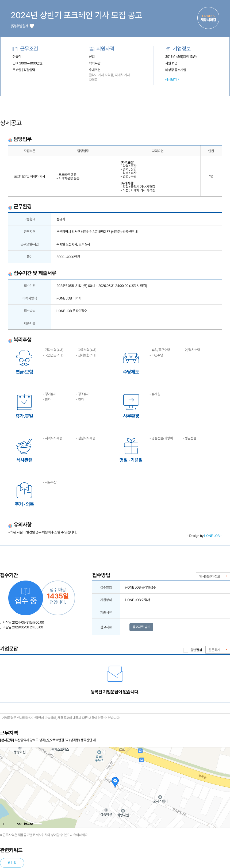Click the 지원자격 calendar icon
The width and height of the screenshot is (230, 868).
point(91,49)
